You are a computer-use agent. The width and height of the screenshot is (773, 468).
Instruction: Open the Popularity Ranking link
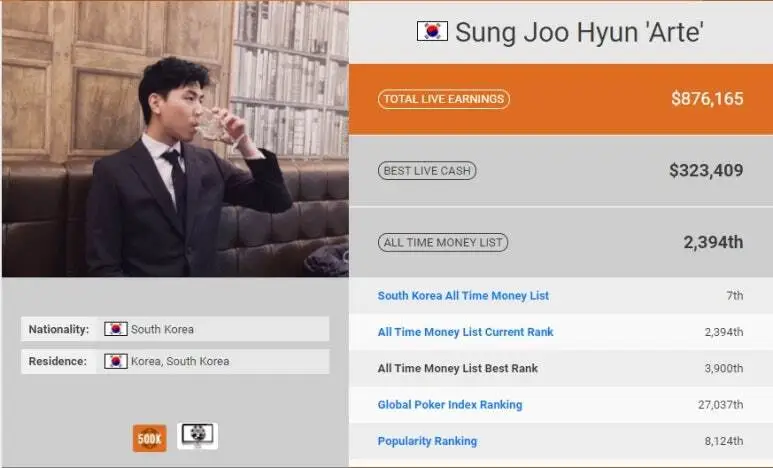[427, 441]
